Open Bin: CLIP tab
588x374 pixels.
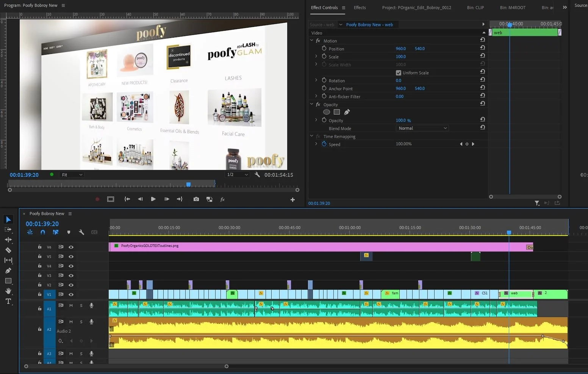475,8
